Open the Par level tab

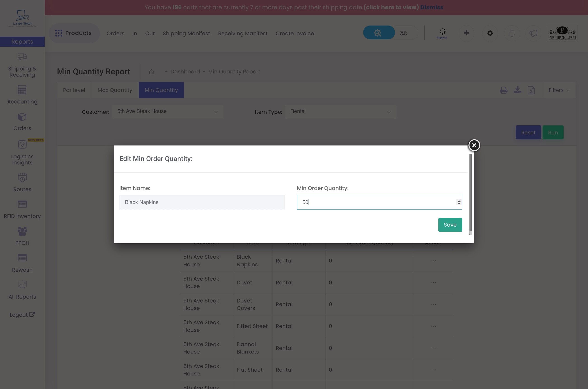[74, 90]
